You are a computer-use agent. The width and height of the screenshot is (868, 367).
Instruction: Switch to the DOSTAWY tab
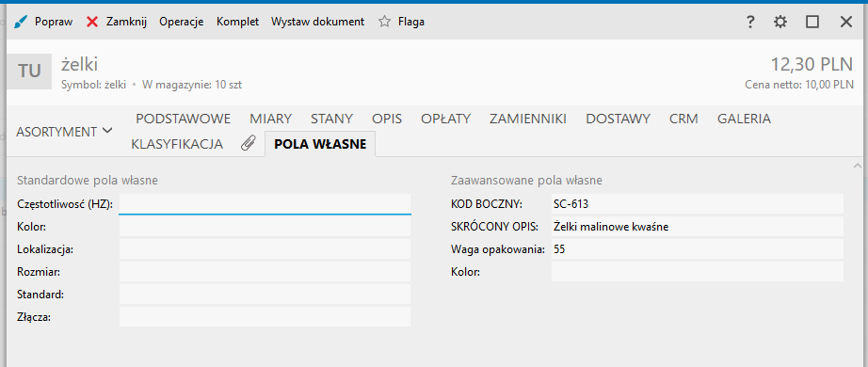click(x=618, y=119)
